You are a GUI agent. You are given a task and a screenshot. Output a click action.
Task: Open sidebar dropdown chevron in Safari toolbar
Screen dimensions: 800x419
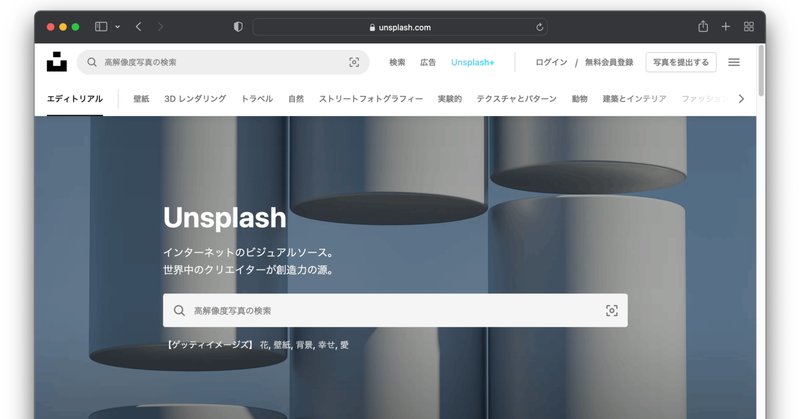click(117, 27)
